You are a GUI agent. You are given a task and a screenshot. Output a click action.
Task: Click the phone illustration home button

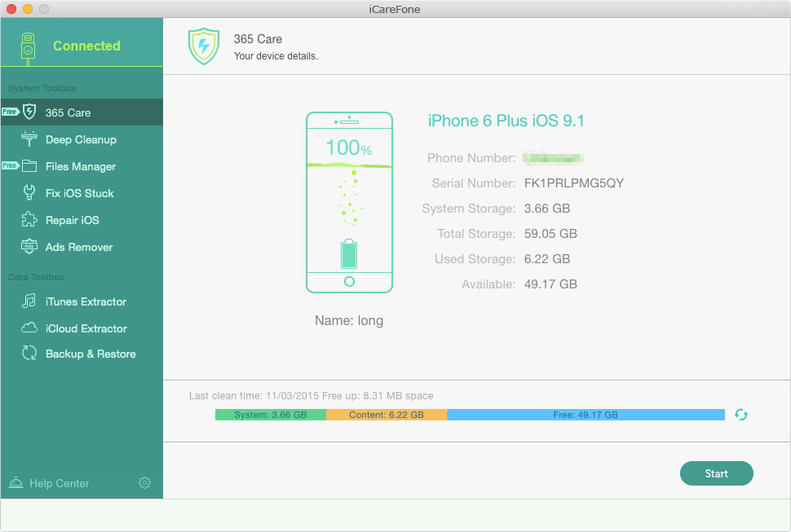349,282
